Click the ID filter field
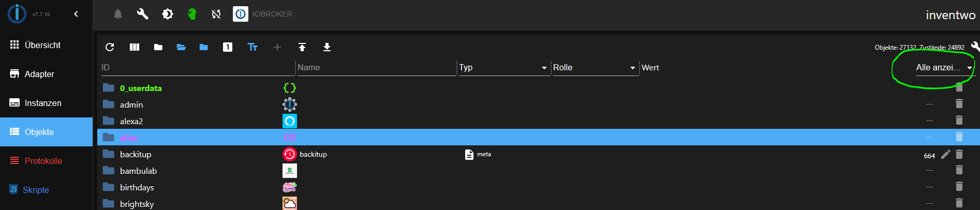The height and width of the screenshot is (210, 980). coord(197,68)
